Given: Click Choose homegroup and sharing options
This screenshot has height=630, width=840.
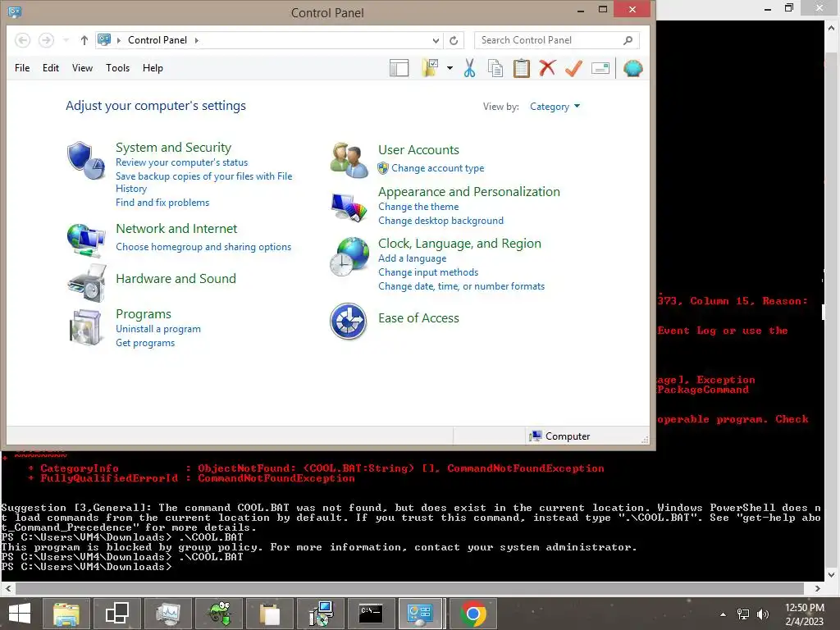Looking at the screenshot, I should pos(203,247).
